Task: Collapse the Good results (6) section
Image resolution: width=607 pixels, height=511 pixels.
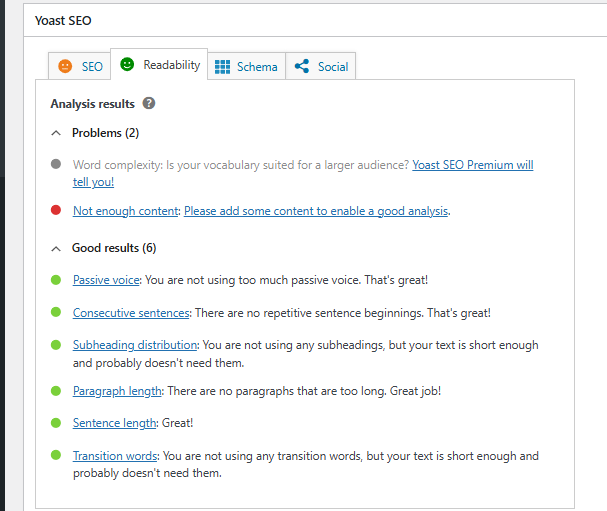Action: tap(55, 248)
